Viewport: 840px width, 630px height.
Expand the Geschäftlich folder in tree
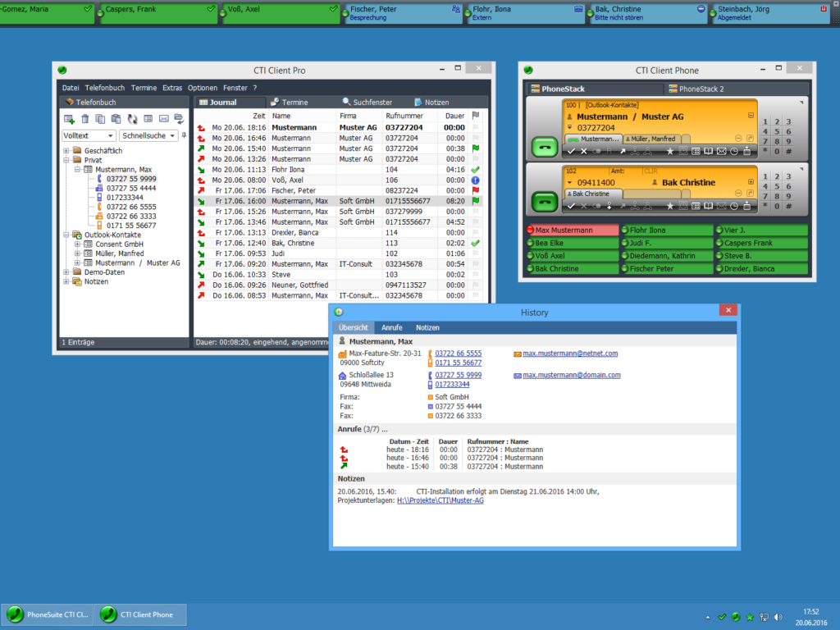[x=66, y=151]
